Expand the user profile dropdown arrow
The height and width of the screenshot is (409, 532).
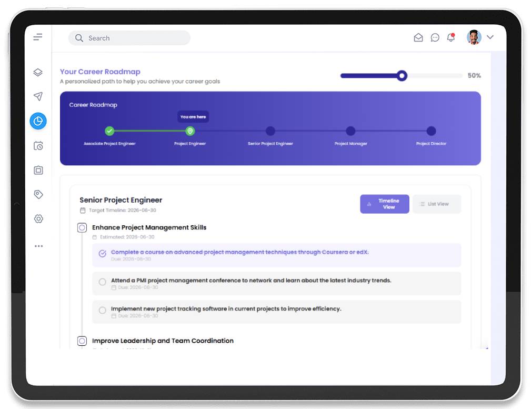tap(490, 37)
